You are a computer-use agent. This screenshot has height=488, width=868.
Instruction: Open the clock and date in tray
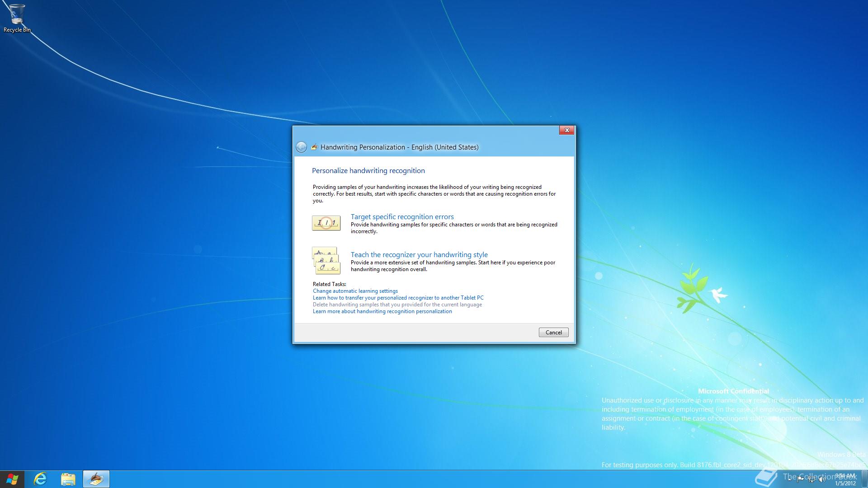click(x=845, y=479)
